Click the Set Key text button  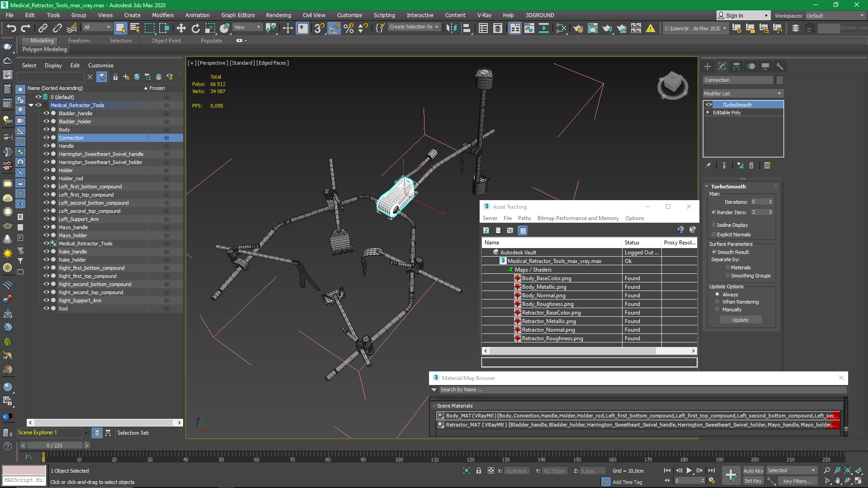[x=753, y=481]
